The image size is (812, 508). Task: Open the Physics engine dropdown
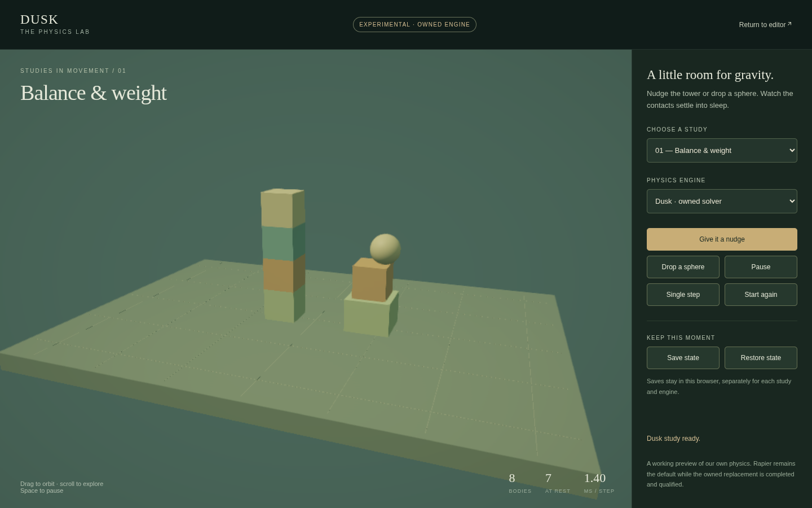tap(722, 201)
